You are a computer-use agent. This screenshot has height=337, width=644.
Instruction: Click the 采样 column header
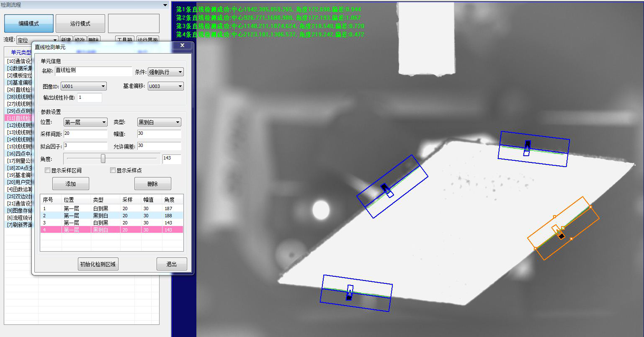click(131, 200)
